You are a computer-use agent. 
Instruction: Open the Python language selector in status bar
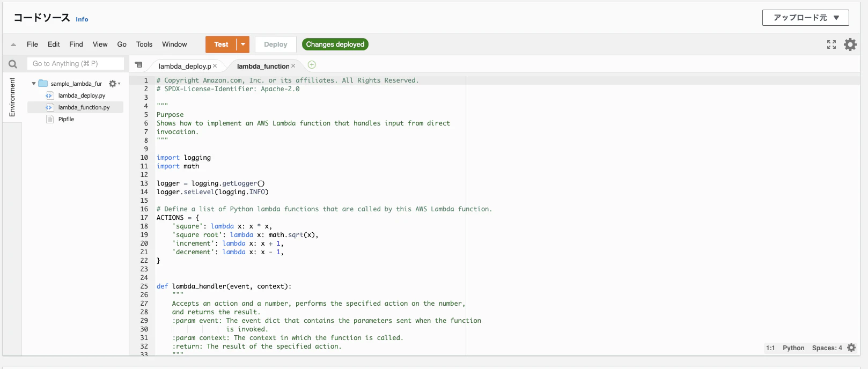[793, 348]
